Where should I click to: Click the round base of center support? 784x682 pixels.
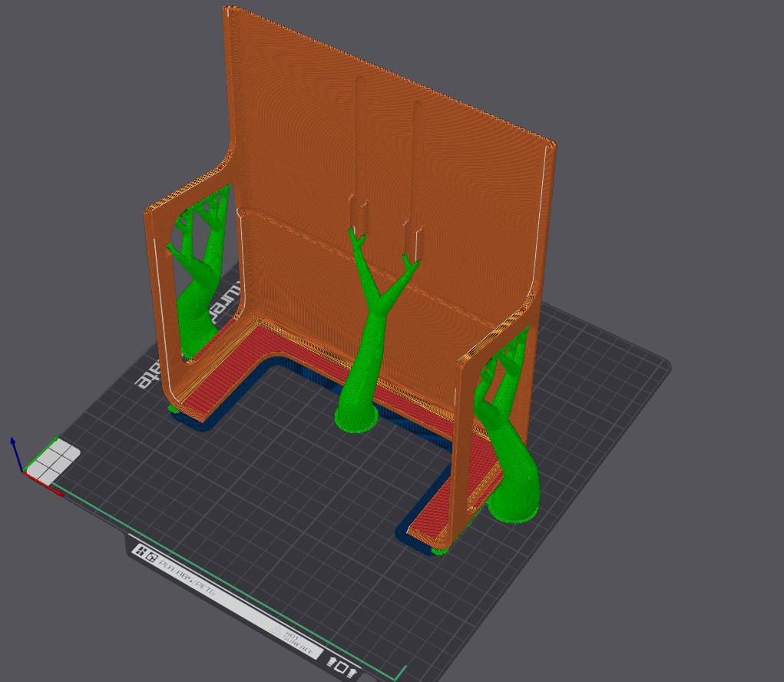pyautogui.click(x=356, y=421)
